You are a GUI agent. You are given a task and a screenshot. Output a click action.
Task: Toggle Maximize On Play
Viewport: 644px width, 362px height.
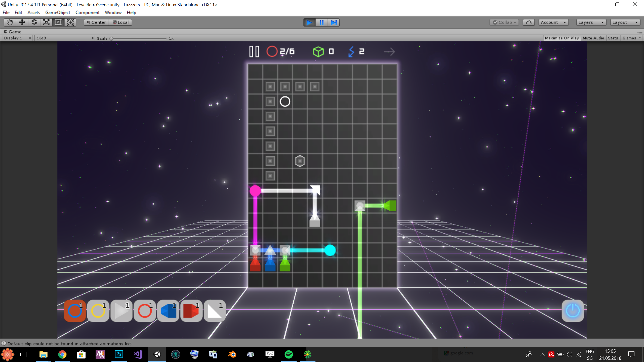tap(562, 38)
